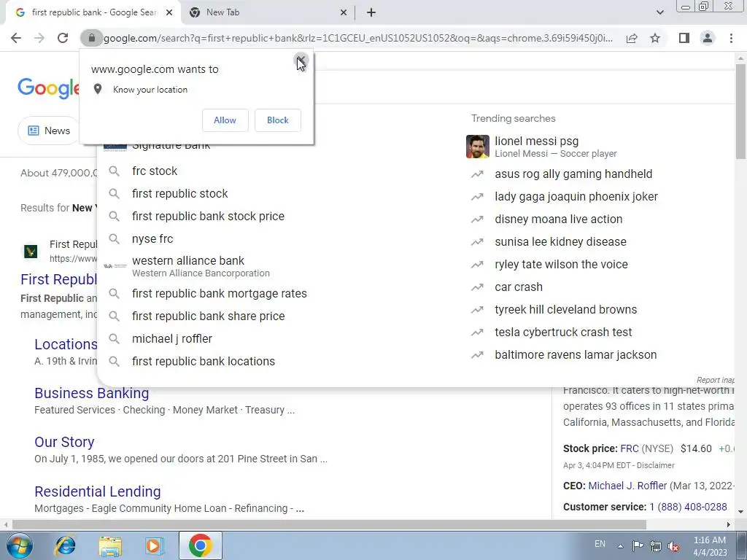Click the FRC stock ticker link
This screenshot has width=747, height=560.
tap(630, 448)
